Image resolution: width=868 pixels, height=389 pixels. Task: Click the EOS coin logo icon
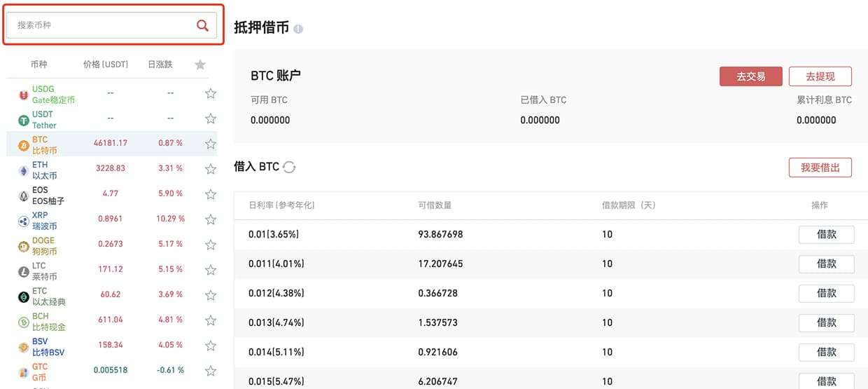(x=23, y=196)
